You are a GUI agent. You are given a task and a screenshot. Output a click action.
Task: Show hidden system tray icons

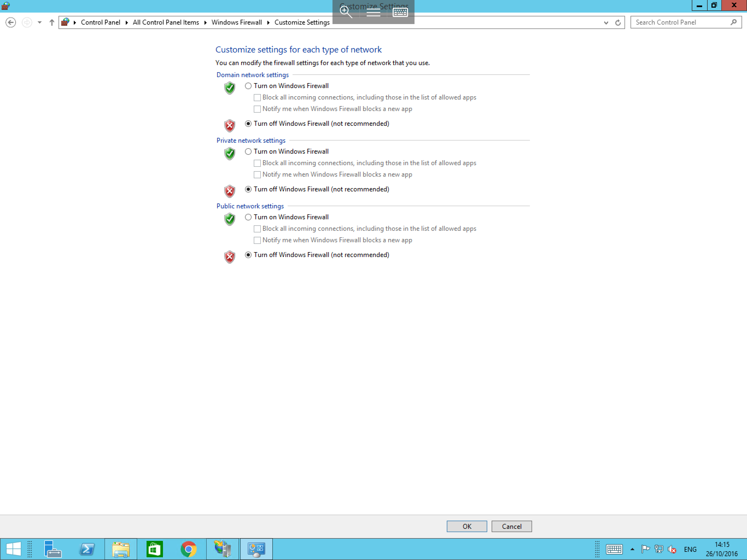coord(632,550)
